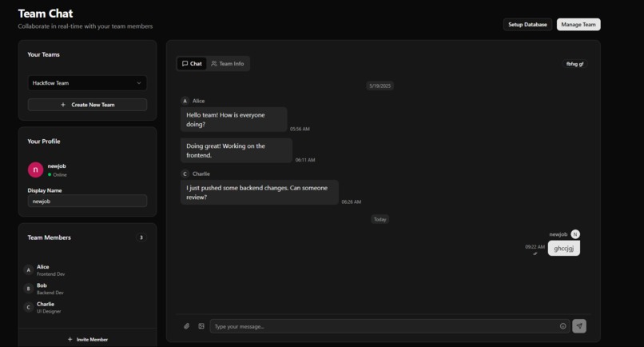Viewport: 644px width, 347px height.
Task: Click the pink newjob profile avatar
Action: coord(35,170)
